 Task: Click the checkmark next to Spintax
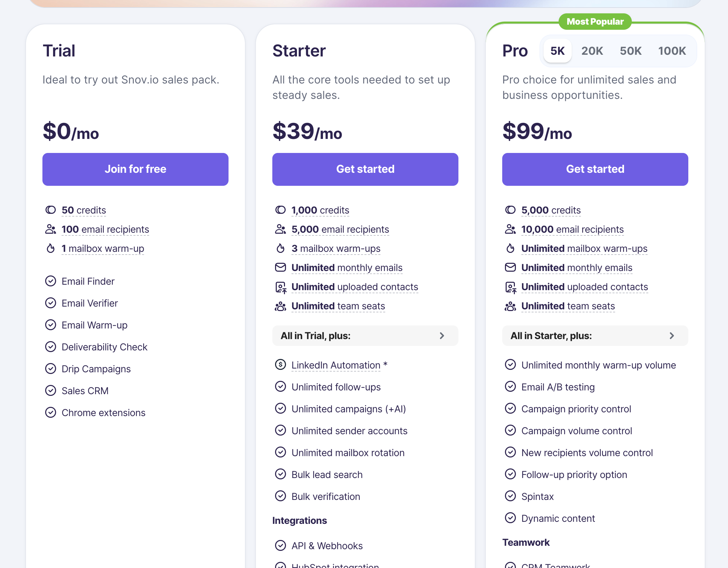pos(510,496)
